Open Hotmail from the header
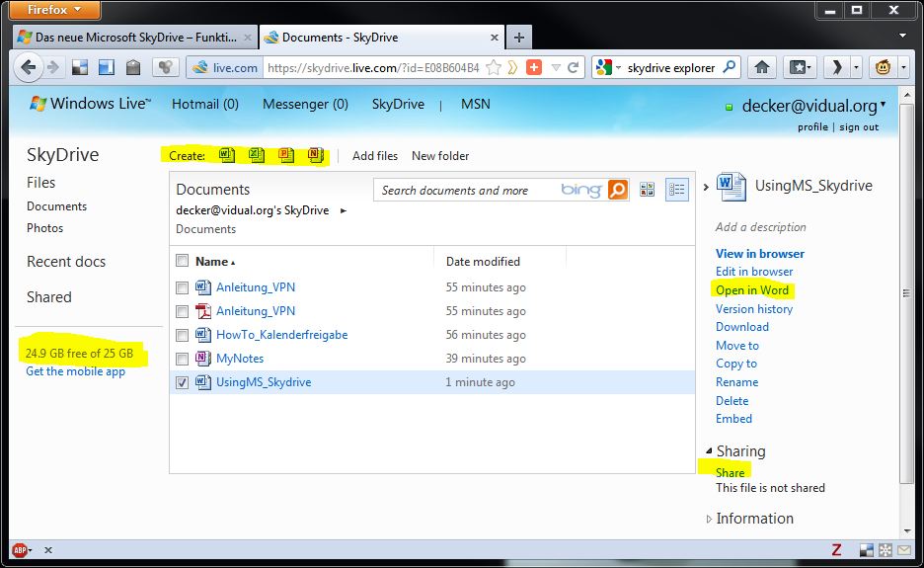 [205, 104]
